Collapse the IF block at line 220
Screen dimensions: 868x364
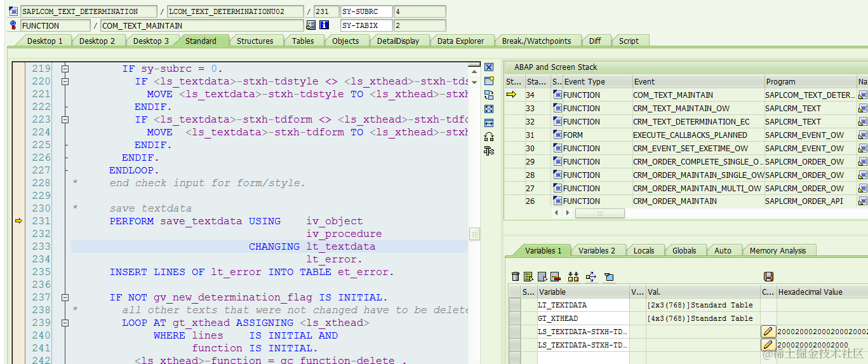click(64, 81)
